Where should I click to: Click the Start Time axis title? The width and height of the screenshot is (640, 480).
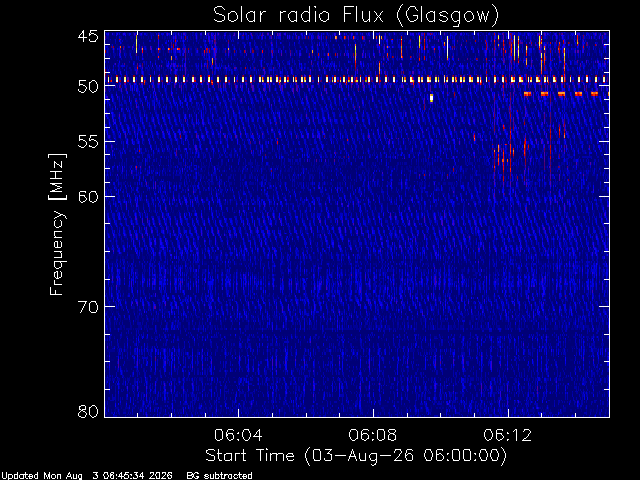point(356,456)
